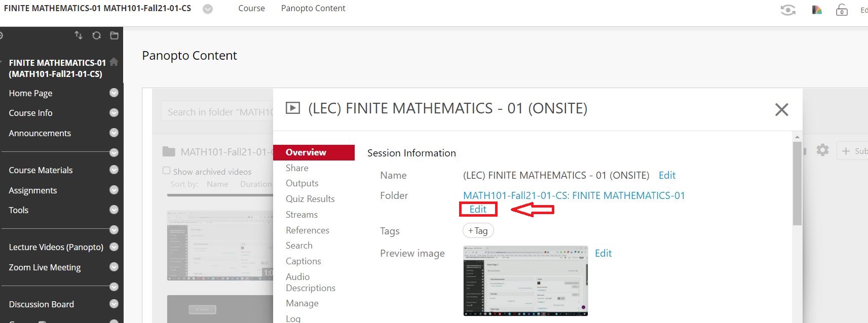Image resolution: width=868 pixels, height=323 pixels.
Task: Click the Panopto folder settings gear
Action: coord(822,150)
